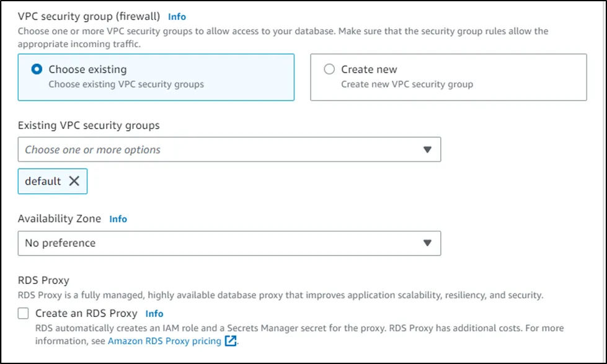The width and height of the screenshot is (607, 364).
Task: Remove the default security group tag
Action: pos(74,181)
